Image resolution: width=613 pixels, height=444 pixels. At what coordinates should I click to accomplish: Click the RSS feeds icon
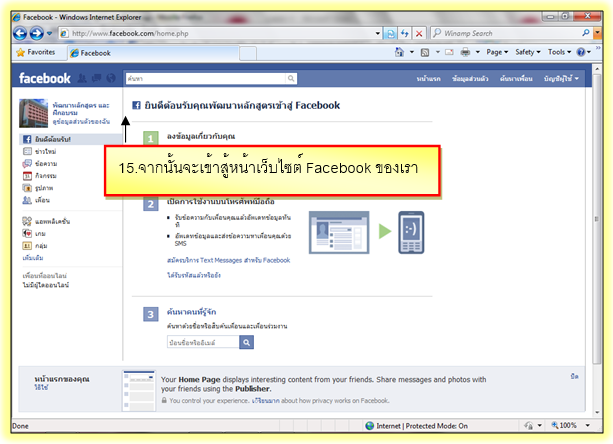point(425,52)
